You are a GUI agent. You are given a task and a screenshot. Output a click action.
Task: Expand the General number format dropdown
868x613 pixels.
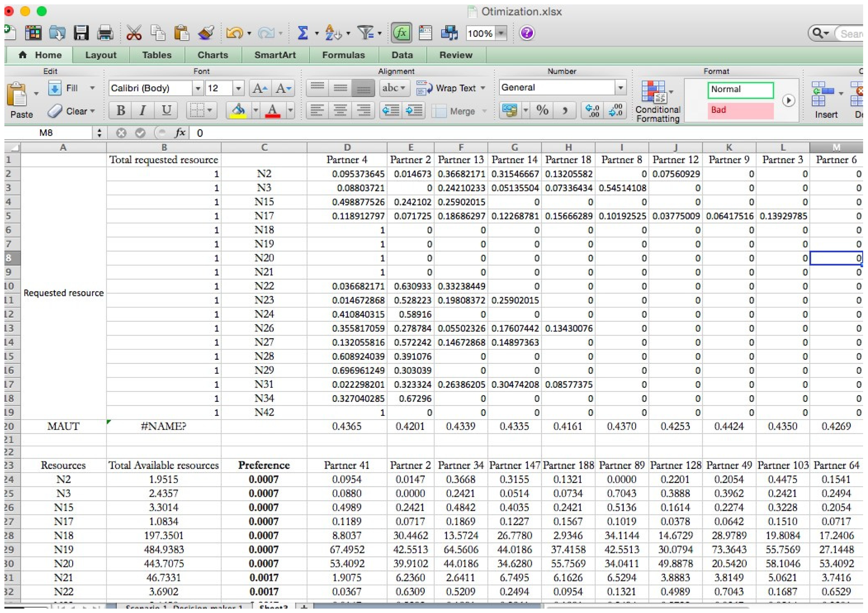point(620,88)
